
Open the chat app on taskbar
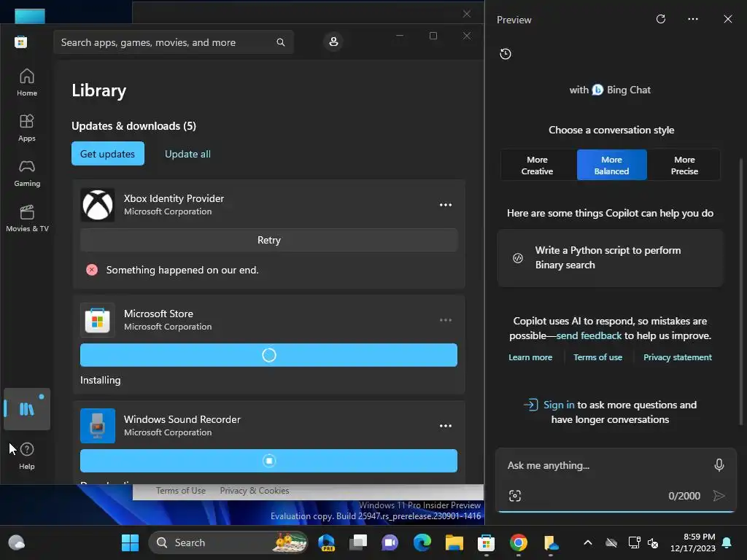coord(390,542)
